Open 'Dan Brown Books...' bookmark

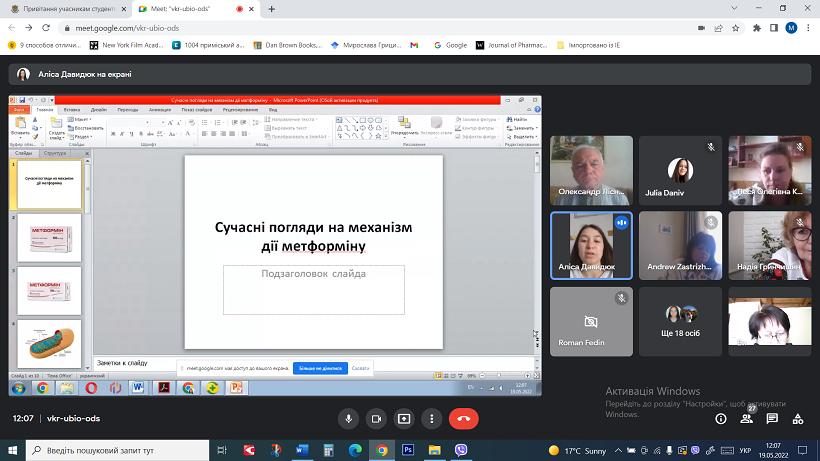(288, 45)
